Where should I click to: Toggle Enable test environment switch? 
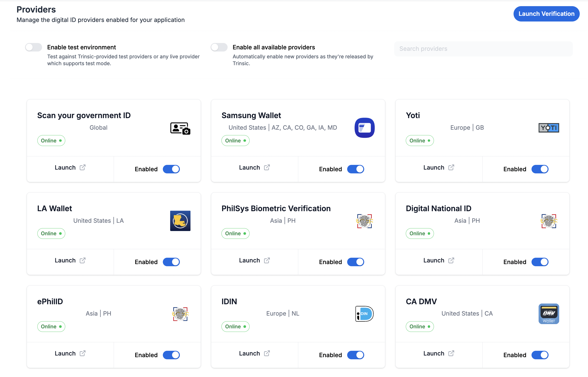(x=34, y=47)
